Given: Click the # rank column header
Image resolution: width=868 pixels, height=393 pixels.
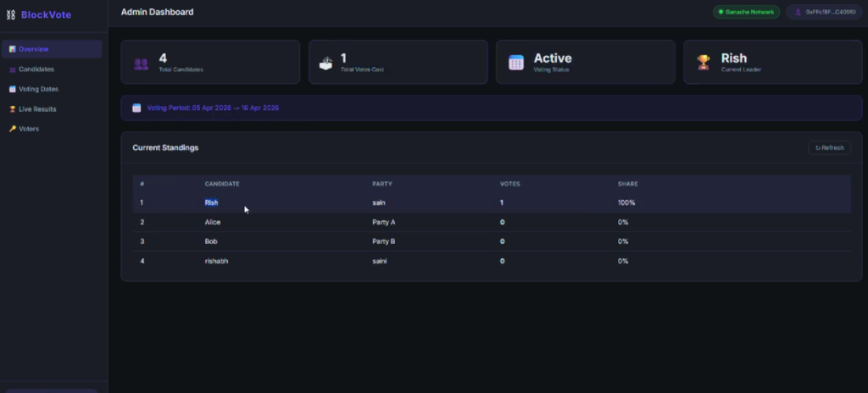Looking at the screenshot, I should [x=142, y=184].
